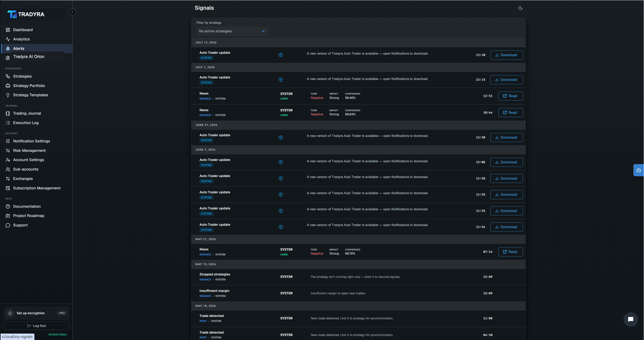The width and height of the screenshot is (644, 340).
Task: Click the Tradyra logo
Action: 26,14
